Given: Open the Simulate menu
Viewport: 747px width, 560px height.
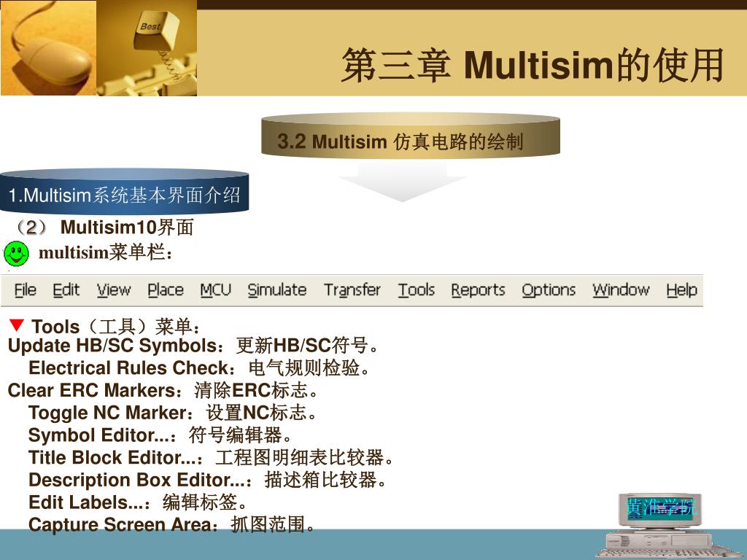Looking at the screenshot, I should coord(276,289).
